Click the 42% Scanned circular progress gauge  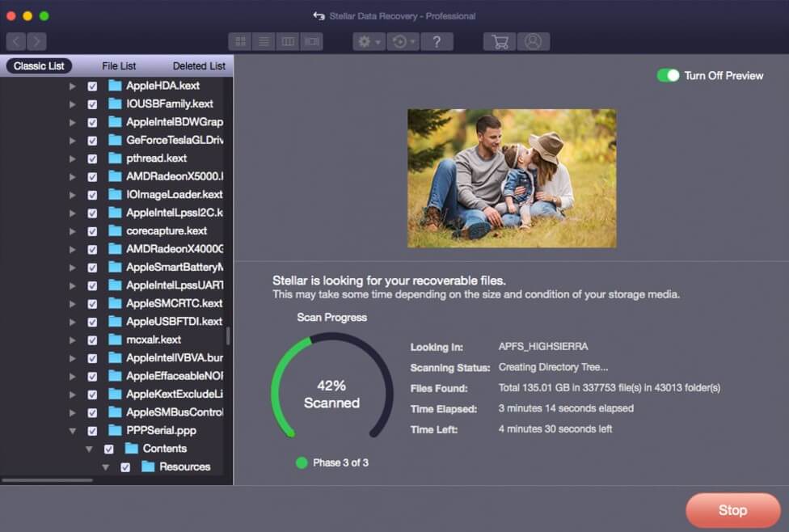[x=331, y=386]
